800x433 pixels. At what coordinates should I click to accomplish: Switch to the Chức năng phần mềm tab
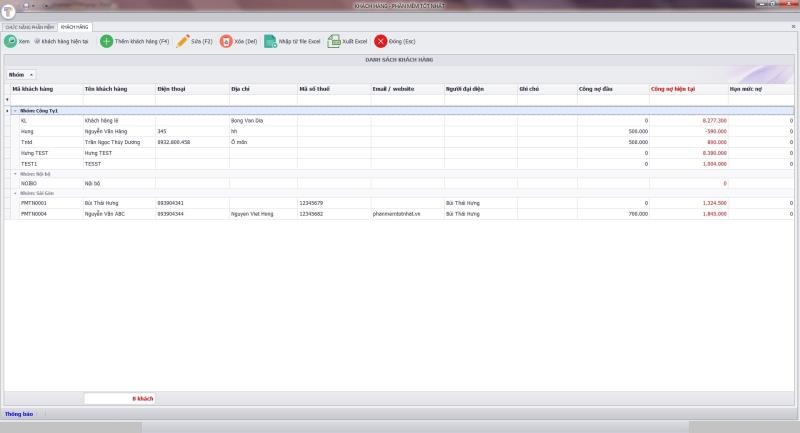28,27
